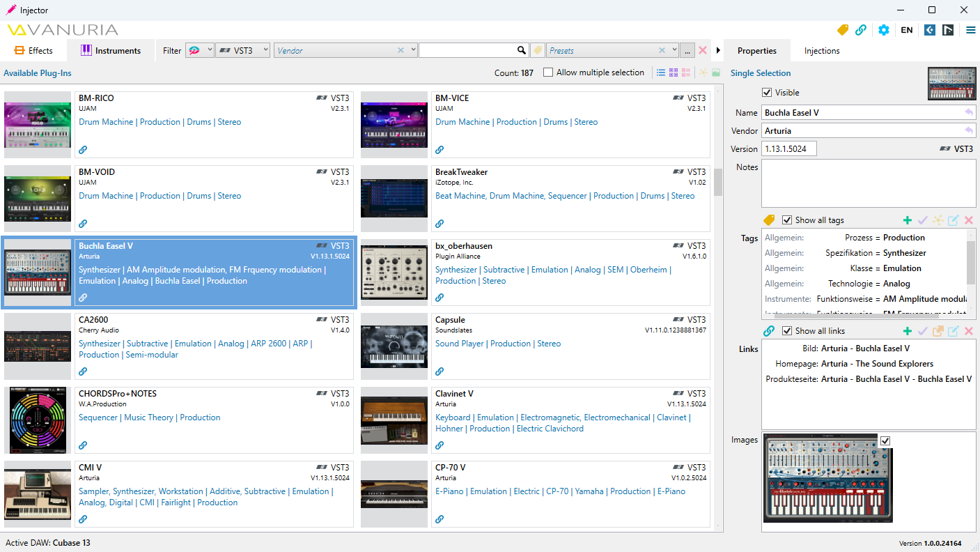Reset the Name field with the undo arrow
980x552 pixels.
[x=968, y=112]
